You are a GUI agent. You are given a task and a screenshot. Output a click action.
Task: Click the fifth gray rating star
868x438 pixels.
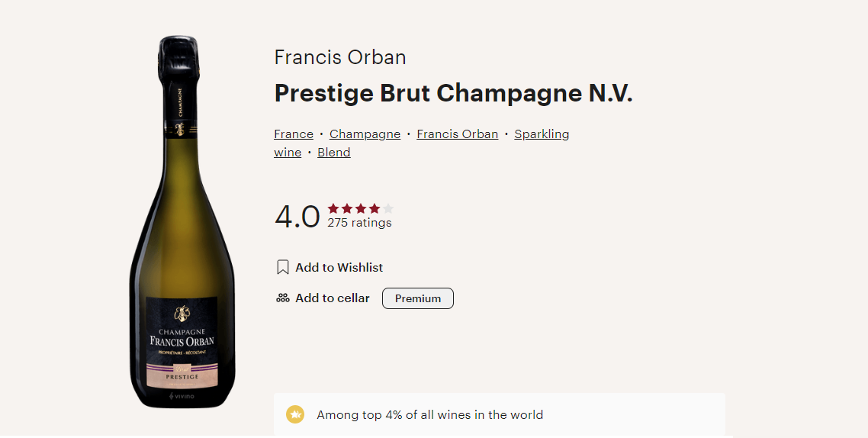388,208
